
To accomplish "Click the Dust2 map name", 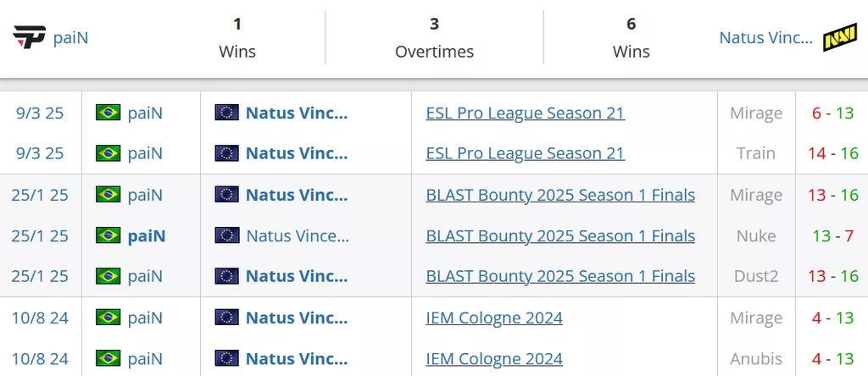I will 754,276.
